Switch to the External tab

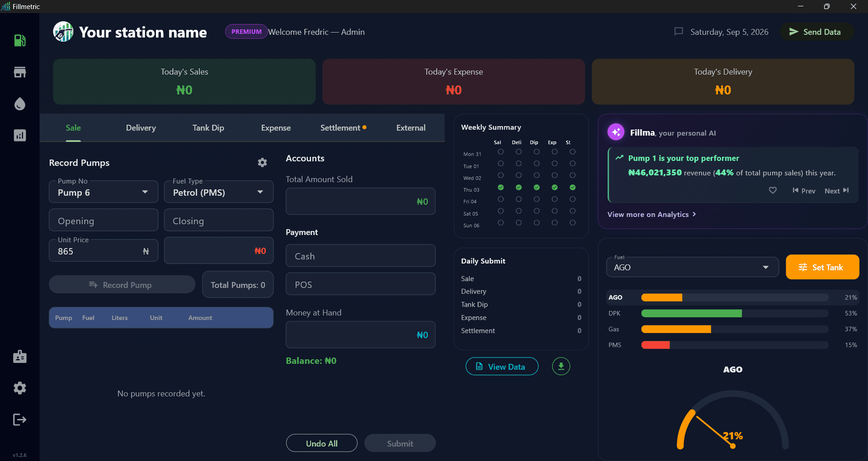tap(411, 128)
